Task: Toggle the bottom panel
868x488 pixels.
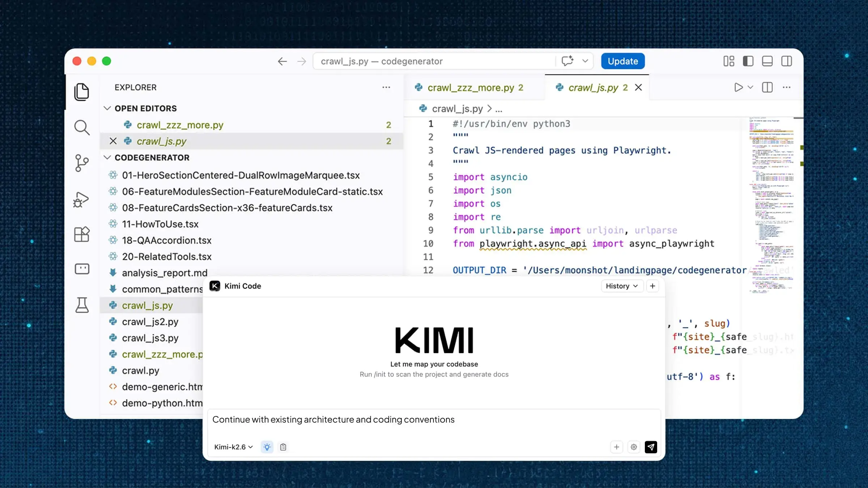Action: click(x=767, y=61)
